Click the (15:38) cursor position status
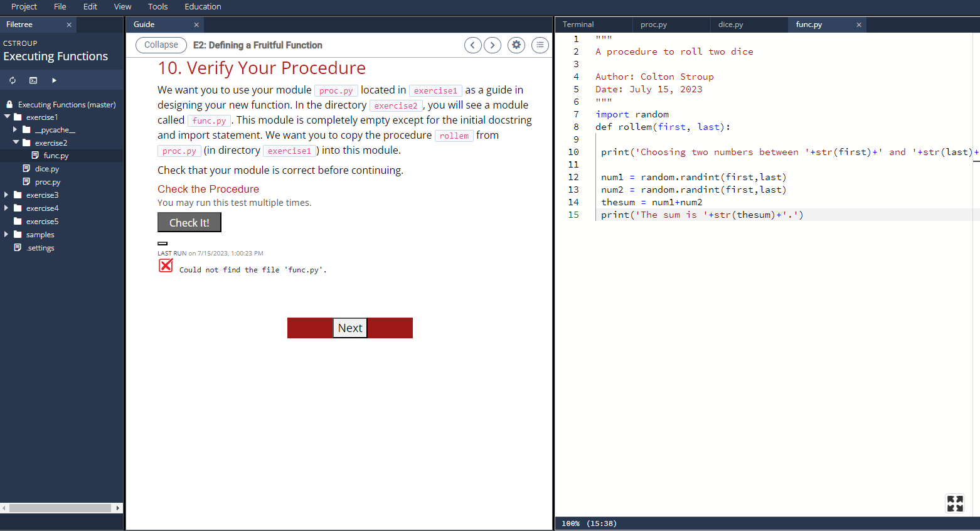The image size is (980, 531). [x=602, y=523]
